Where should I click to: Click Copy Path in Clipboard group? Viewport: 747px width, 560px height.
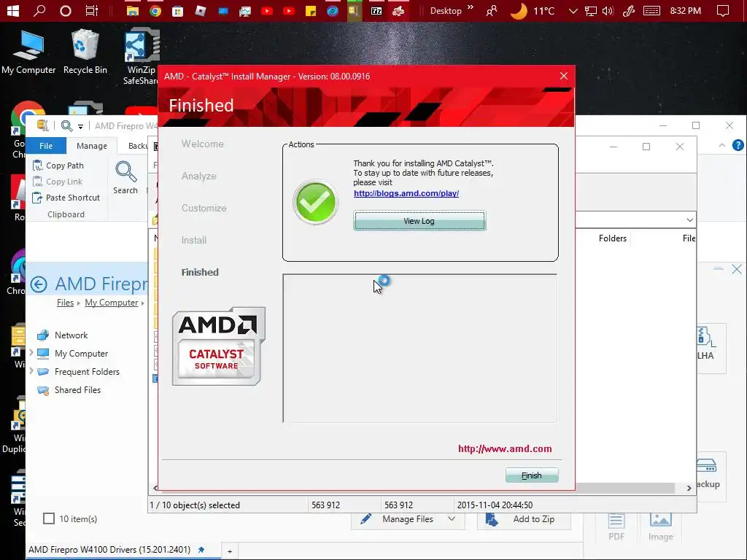58,166
